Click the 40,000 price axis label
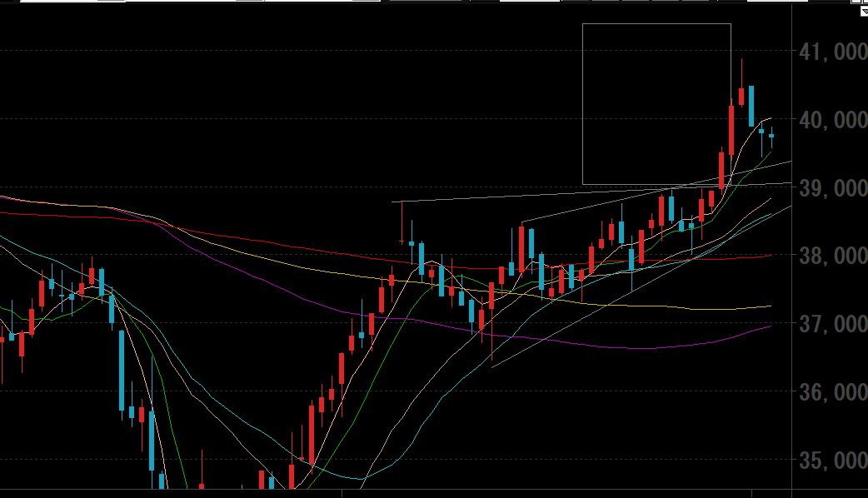The height and width of the screenshot is (498, 868). (833, 120)
